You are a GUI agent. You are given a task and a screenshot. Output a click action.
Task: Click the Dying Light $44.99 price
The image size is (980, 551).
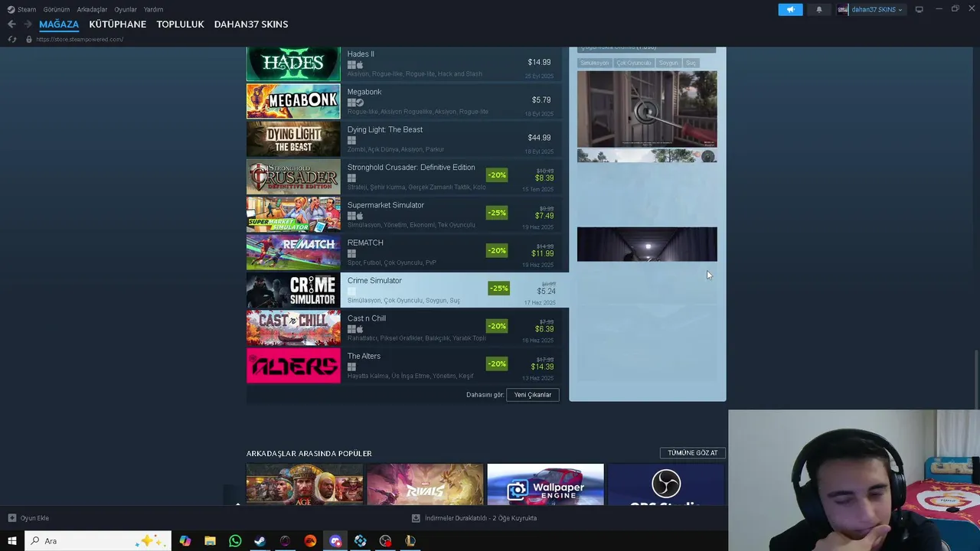[539, 138]
